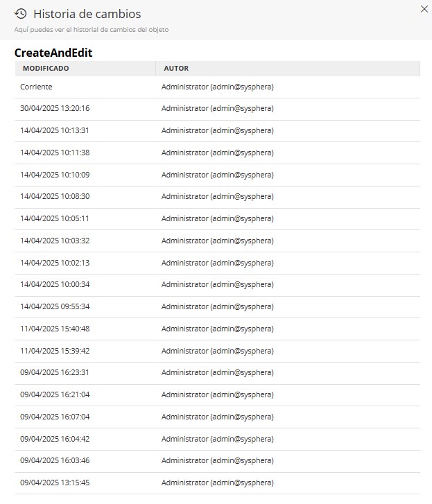Pick the 14/04/2025 10:05:11 version
The image size is (432, 504).
point(55,218)
